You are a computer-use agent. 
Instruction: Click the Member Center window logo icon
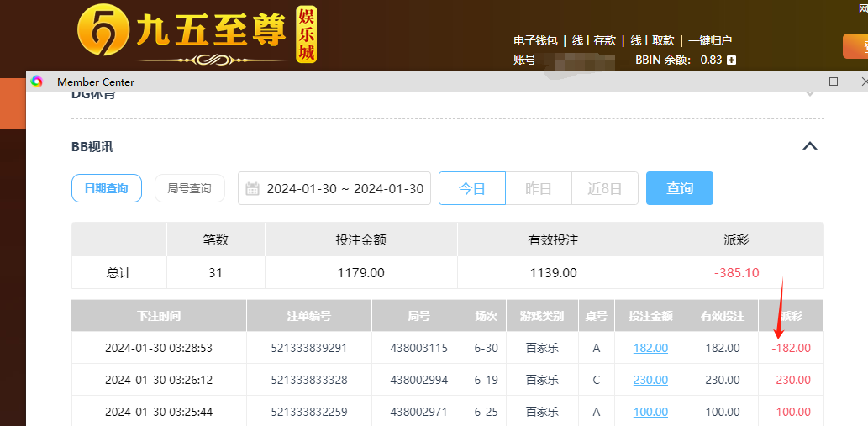pyautogui.click(x=37, y=82)
